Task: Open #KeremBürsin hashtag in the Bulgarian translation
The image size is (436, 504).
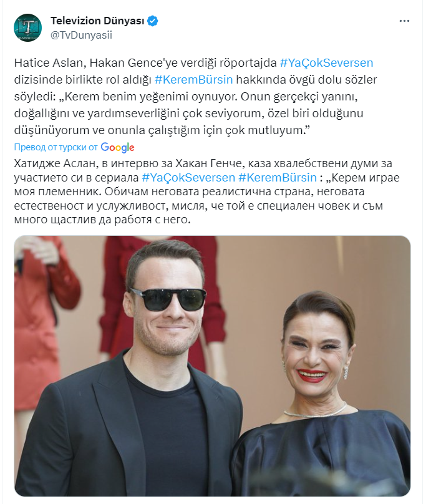Action: (278, 177)
